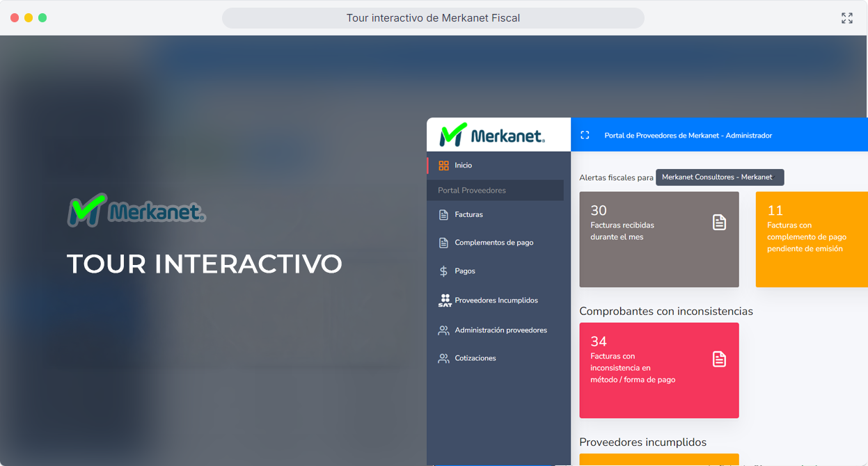Click the Facturas document icon
868x466 pixels.
443,215
